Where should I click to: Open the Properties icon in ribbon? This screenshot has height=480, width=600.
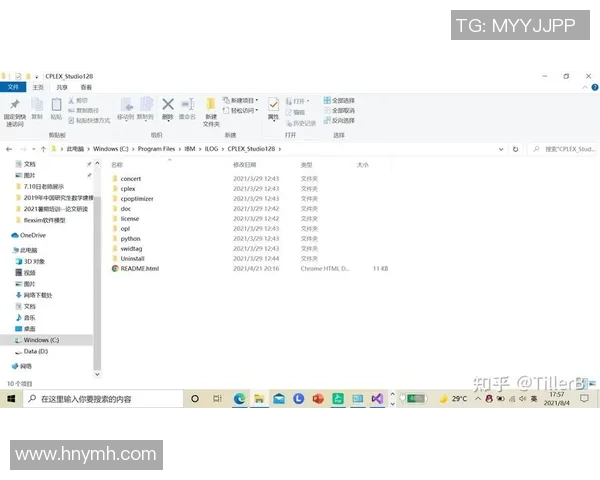point(273,107)
